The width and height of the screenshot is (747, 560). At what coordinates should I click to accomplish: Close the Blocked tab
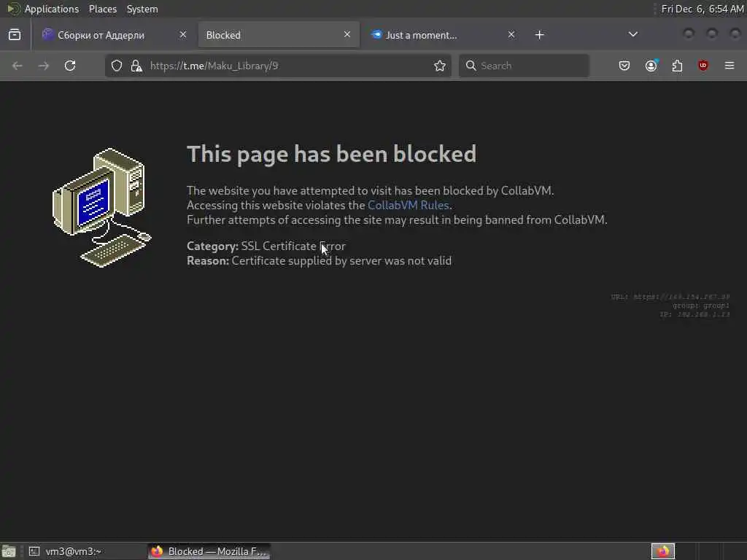tap(347, 35)
